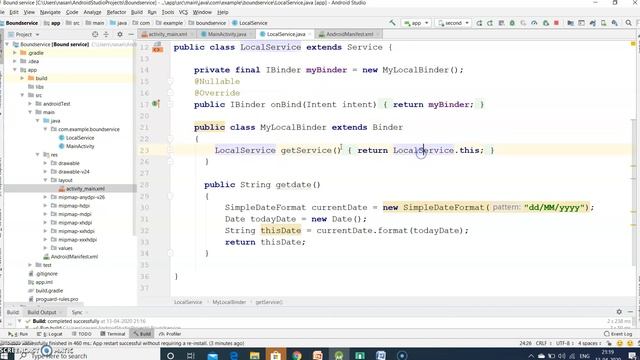This screenshot has height=360, width=640.
Task: Click the red Stop button in toolbar
Action: (x=556, y=23)
